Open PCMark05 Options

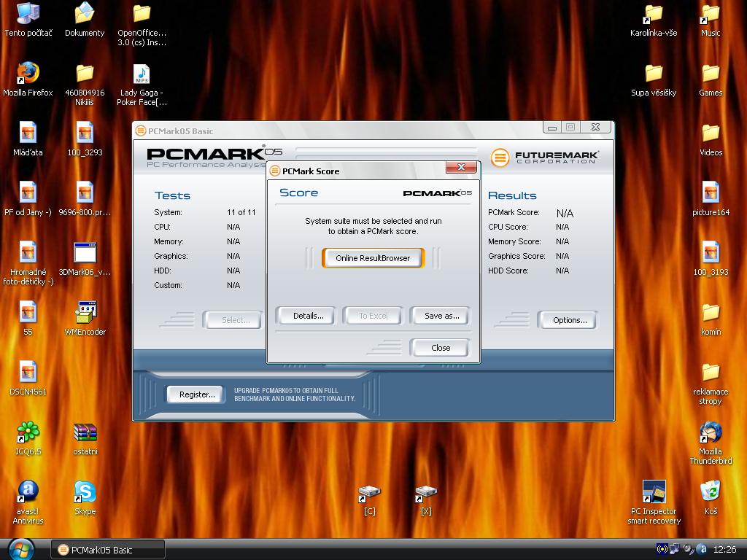(569, 320)
